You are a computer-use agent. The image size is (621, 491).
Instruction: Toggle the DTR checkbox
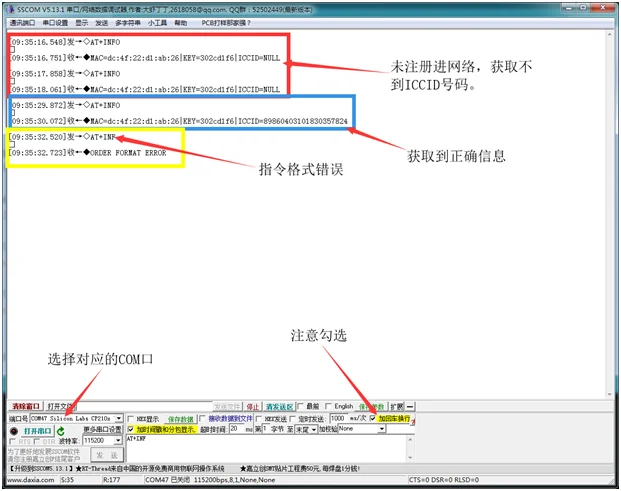click(37, 441)
